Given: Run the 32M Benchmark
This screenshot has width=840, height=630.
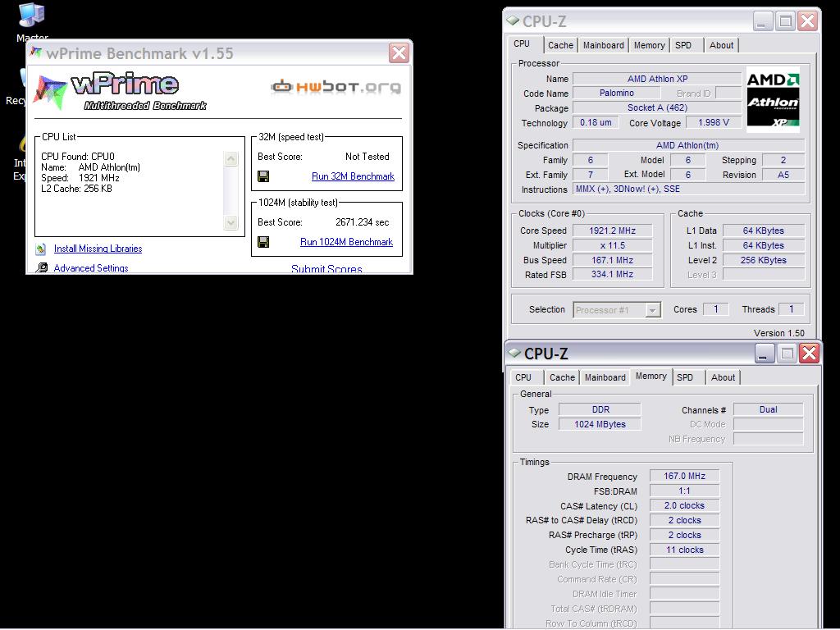Looking at the screenshot, I should pos(353,176).
